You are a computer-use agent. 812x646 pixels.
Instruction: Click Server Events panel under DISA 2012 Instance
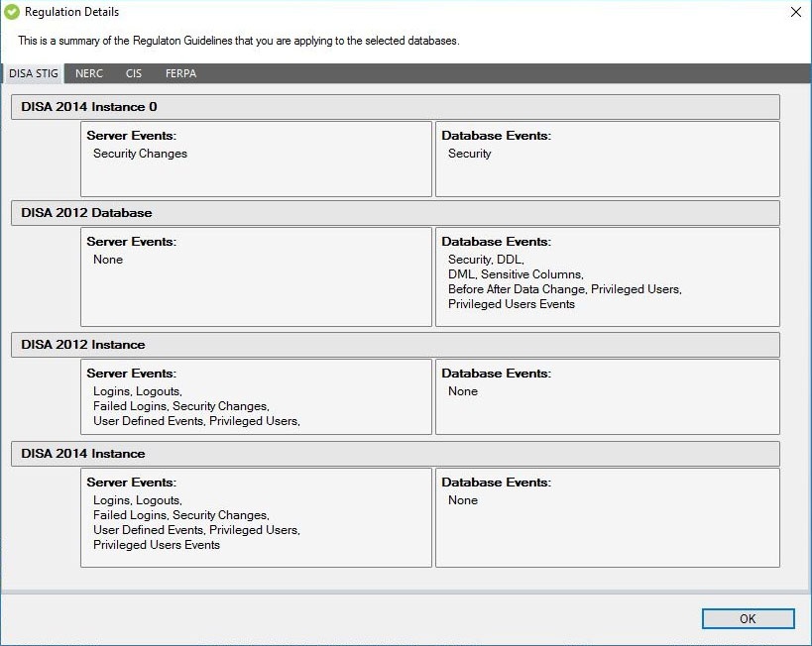pos(256,396)
